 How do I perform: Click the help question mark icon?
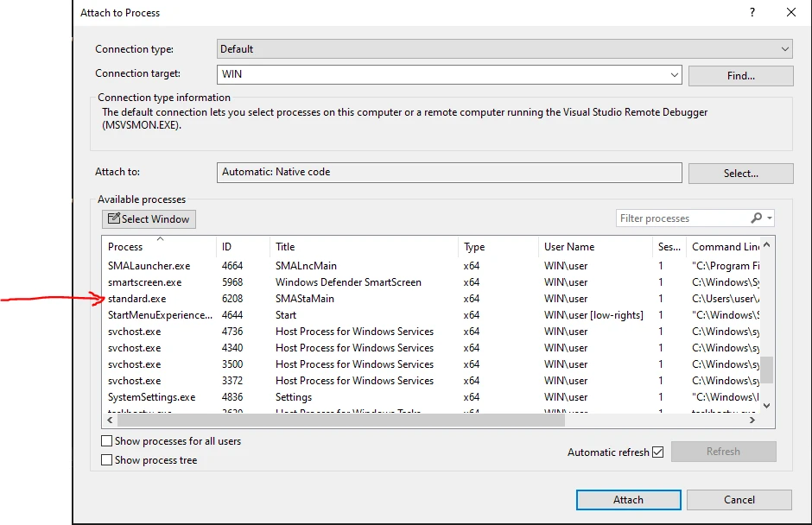(x=752, y=12)
